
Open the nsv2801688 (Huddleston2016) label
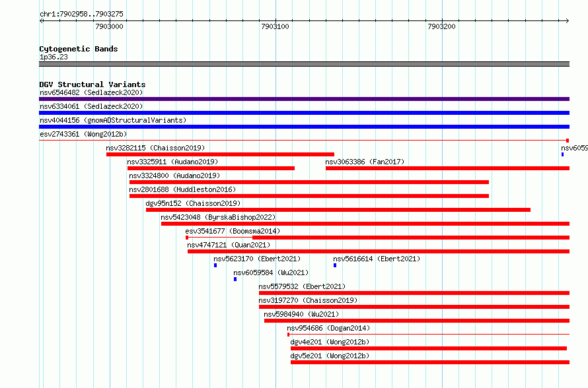(182, 189)
